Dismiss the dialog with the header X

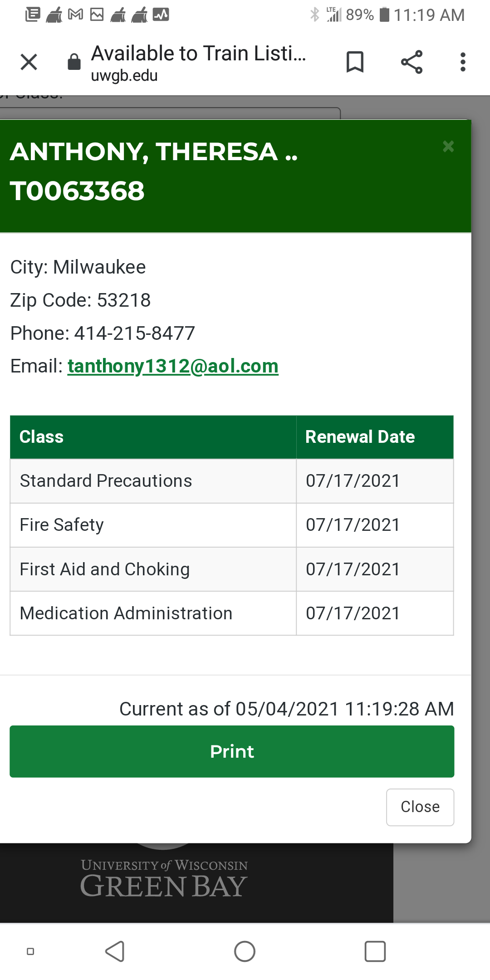click(x=448, y=147)
